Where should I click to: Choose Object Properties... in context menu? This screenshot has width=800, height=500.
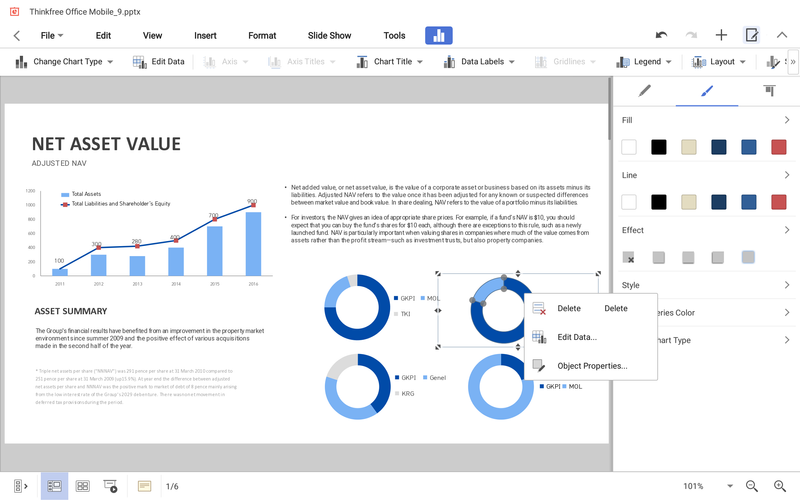coord(591,366)
